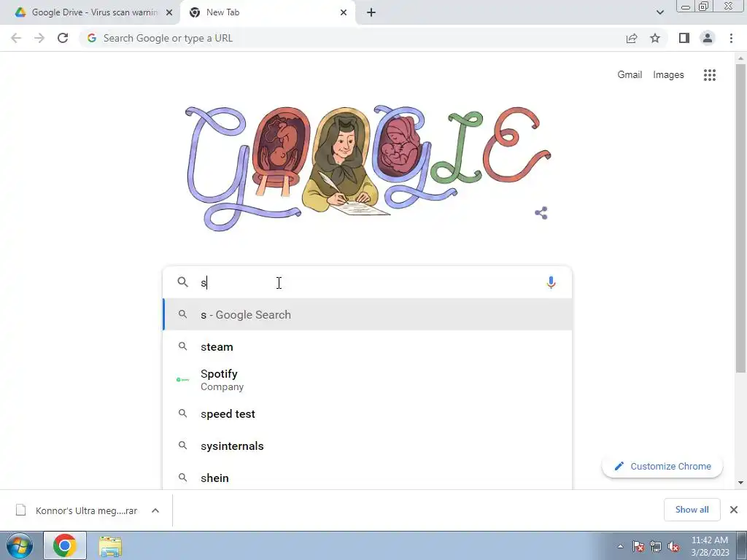Share this page icon in address bar

coord(632,38)
